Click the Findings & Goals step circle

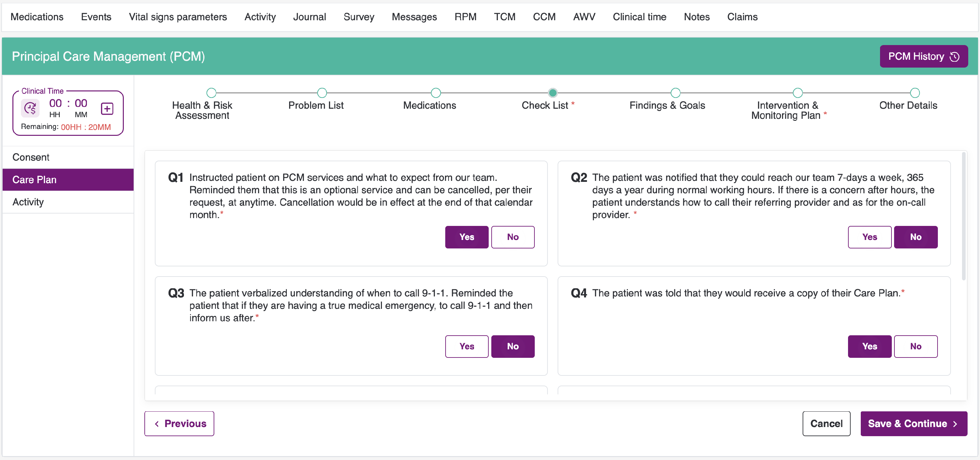point(675,93)
